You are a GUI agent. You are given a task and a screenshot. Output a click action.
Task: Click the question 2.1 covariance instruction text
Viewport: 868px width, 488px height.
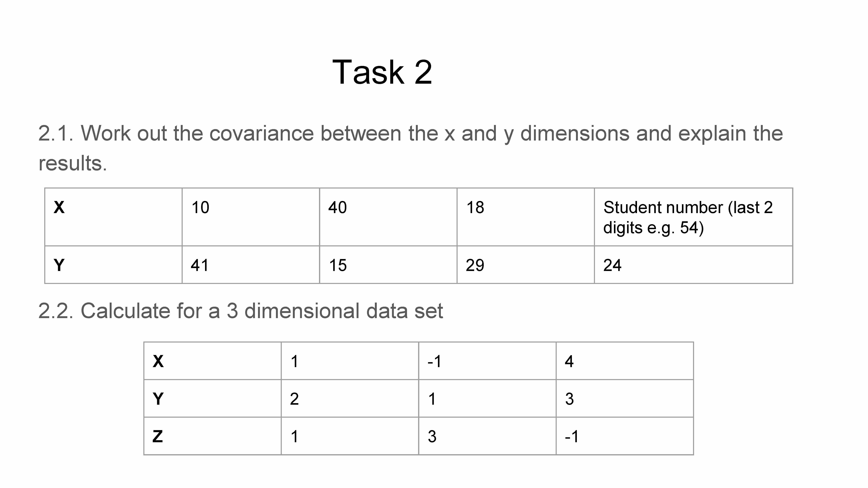tap(410, 148)
